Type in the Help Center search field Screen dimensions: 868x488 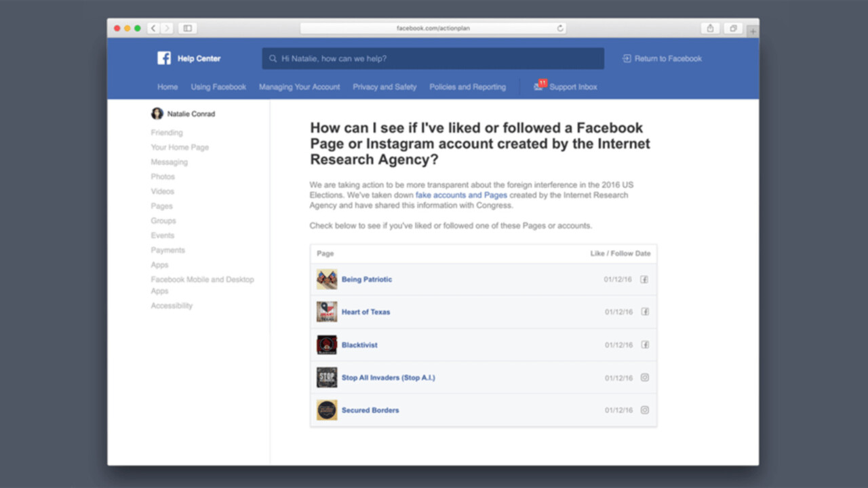point(434,59)
